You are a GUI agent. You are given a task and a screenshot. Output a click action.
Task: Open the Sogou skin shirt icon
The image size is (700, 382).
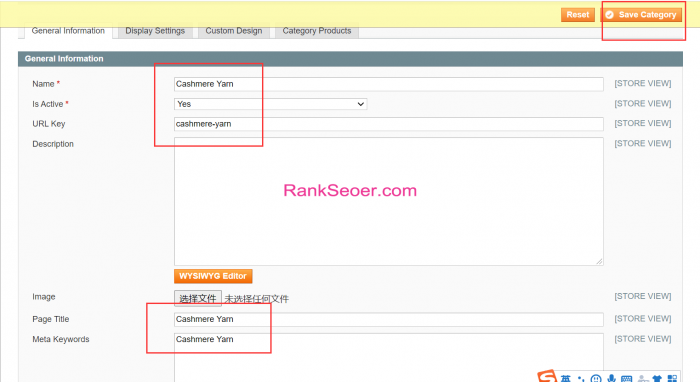657,378
